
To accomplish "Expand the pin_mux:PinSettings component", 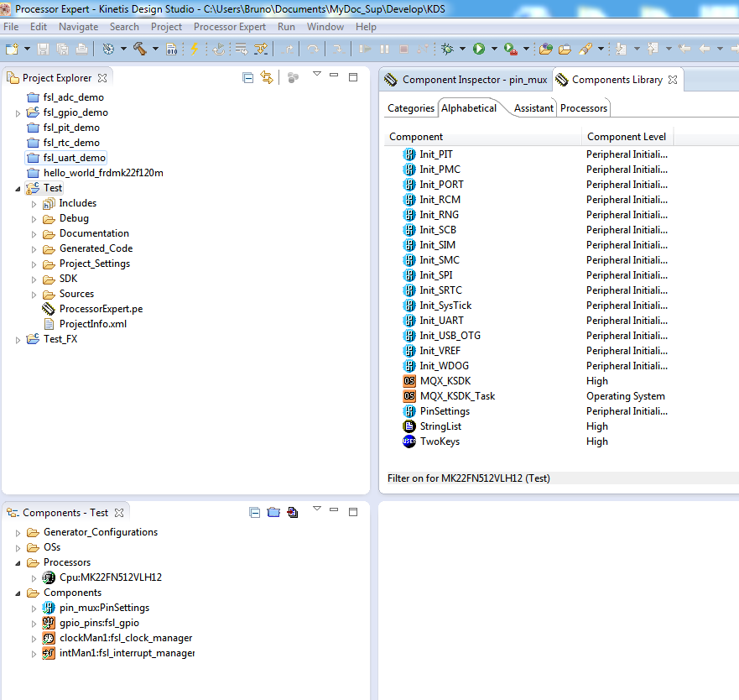I will (x=34, y=609).
